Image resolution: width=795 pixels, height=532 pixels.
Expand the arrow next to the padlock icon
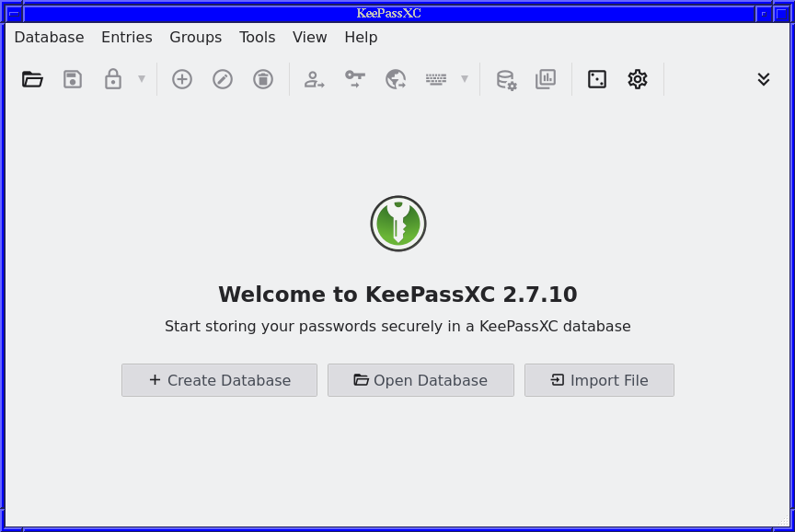(x=142, y=78)
